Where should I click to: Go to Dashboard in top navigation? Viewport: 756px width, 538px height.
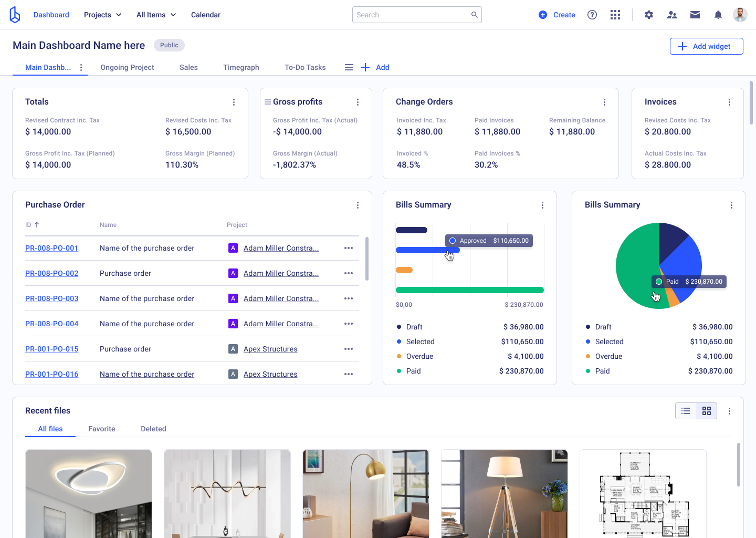(x=51, y=15)
